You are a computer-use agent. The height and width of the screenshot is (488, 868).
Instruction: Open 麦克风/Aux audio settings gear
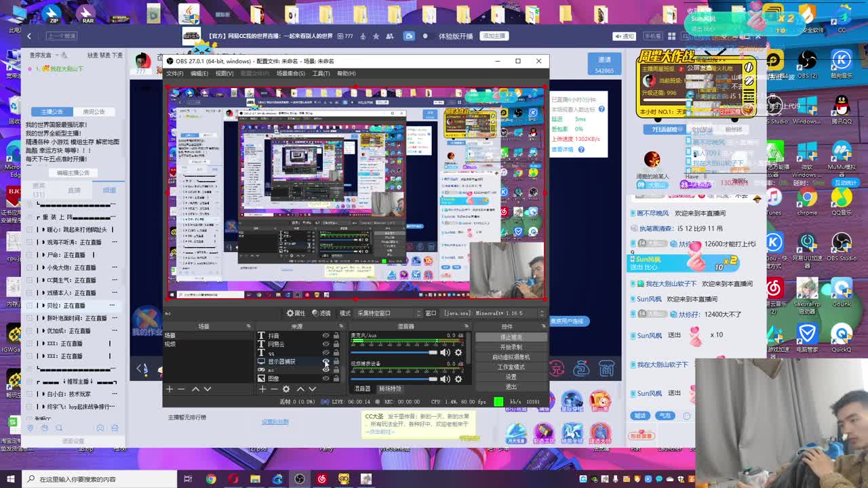click(458, 352)
